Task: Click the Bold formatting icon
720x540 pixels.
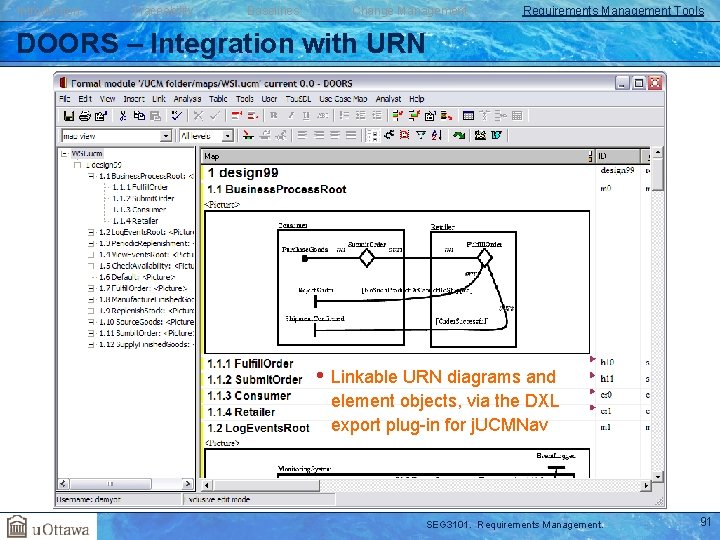Action: point(274,116)
